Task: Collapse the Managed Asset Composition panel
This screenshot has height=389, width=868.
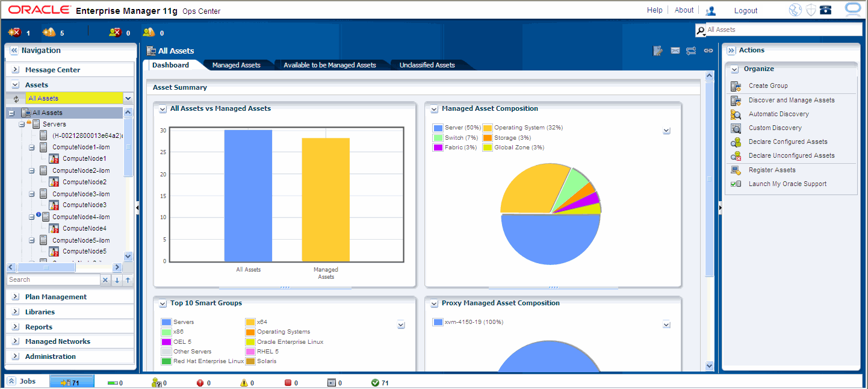Action: click(x=434, y=109)
